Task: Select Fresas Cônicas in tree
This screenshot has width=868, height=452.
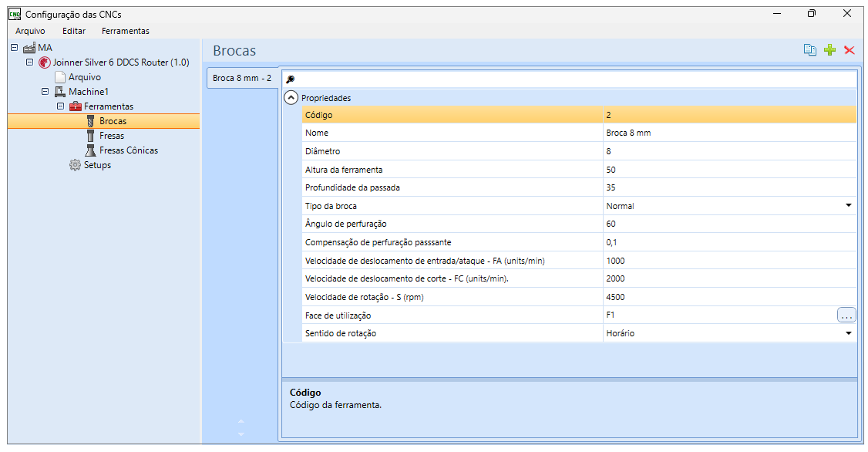Action: [x=129, y=150]
